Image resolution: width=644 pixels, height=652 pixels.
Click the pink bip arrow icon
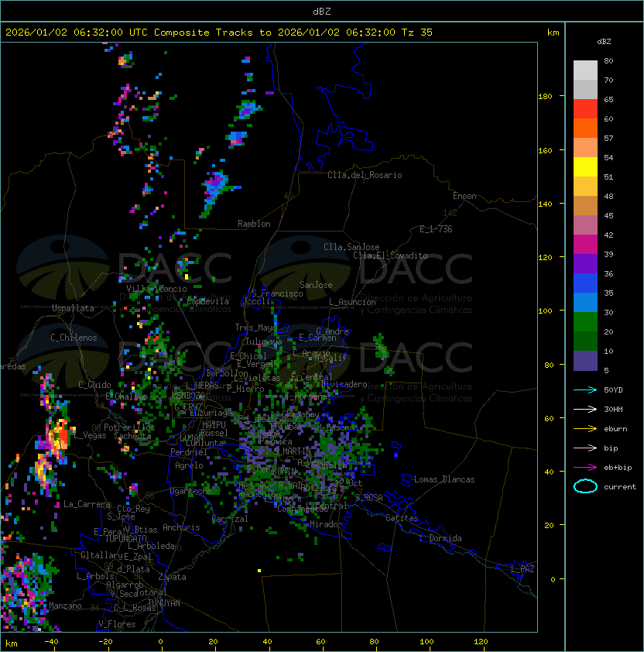(x=585, y=448)
